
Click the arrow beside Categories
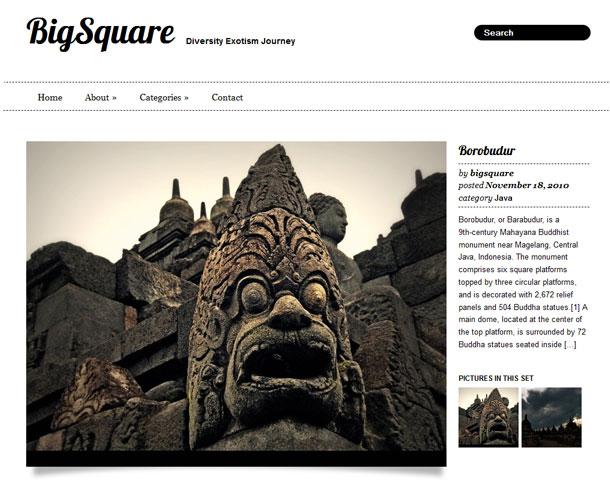point(186,98)
